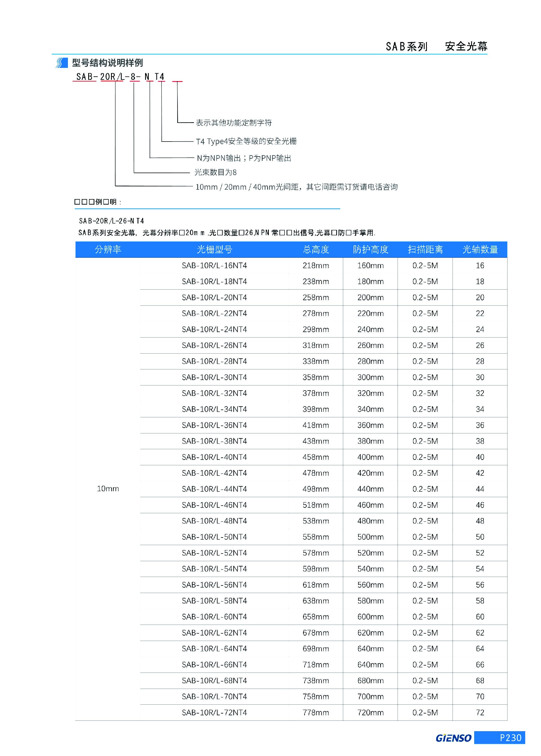This screenshot has height=756, width=541.
Task: Select model cell SAB-10R/L-20NT4
Action: point(214,298)
